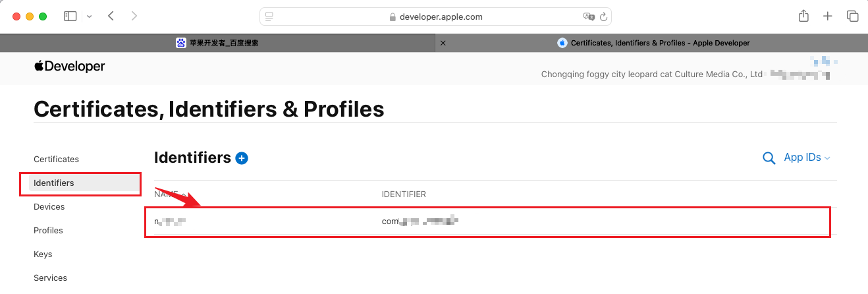Switch to the 苹果开发者_百度搜索 tab
The height and width of the screenshot is (294, 868).
point(217,43)
